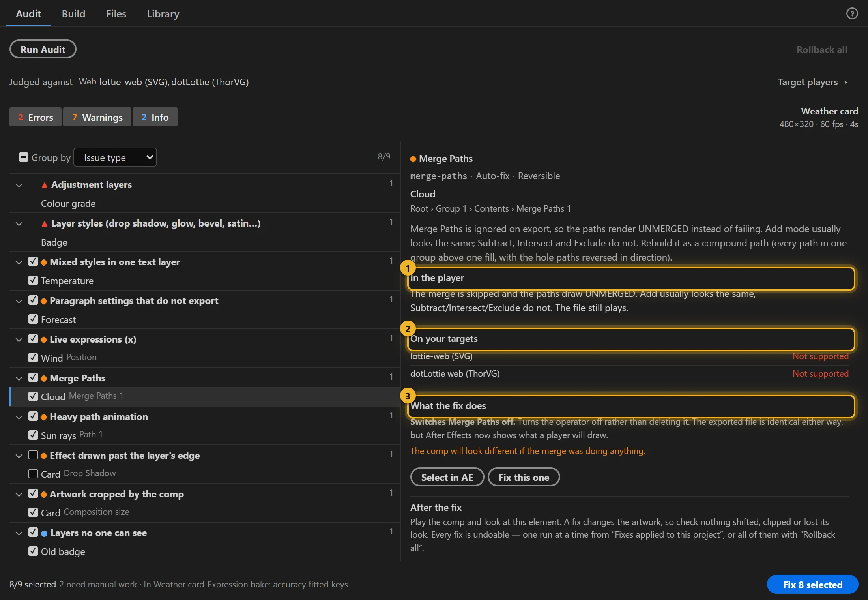Enable the Effect drawn past the layer's edge checkbox
The width and height of the screenshot is (868, 600).
(x=33, y=455)
